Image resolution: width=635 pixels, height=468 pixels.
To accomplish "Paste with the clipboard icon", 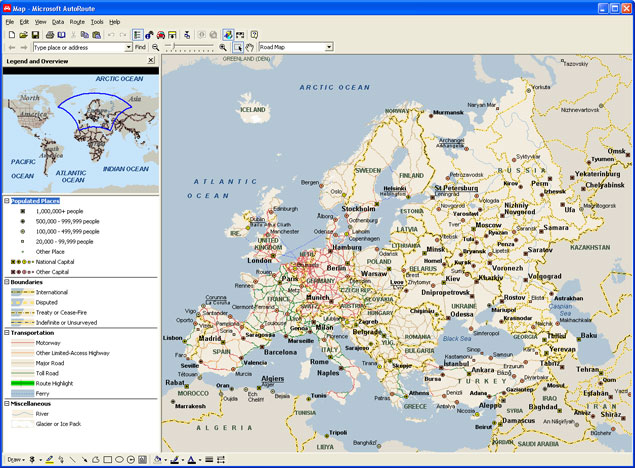I will (96, 35).
